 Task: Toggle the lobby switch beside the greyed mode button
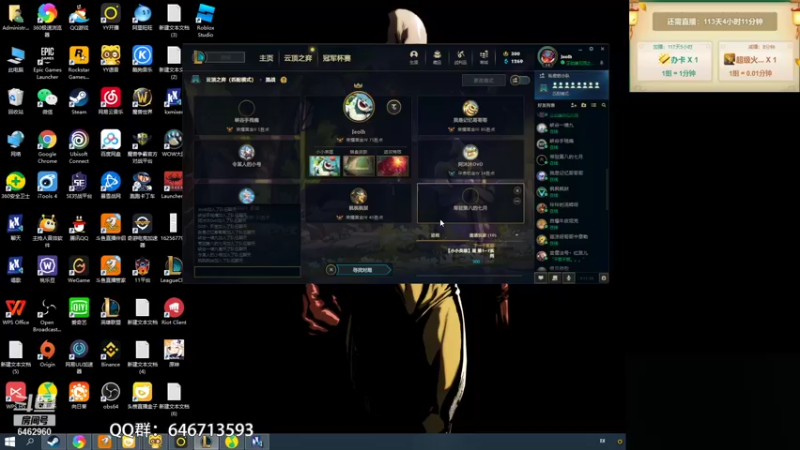(520, 80)
